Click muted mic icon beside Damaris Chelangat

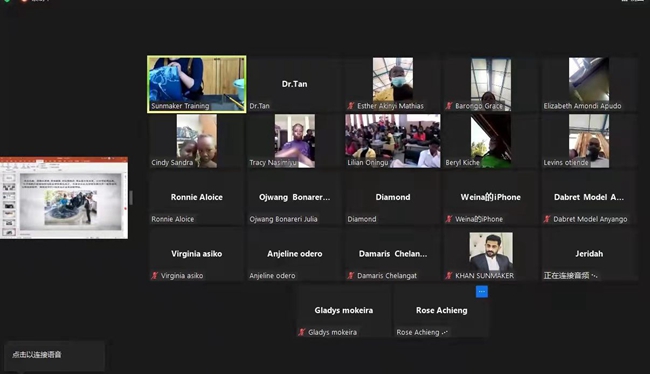pos(351,275)
